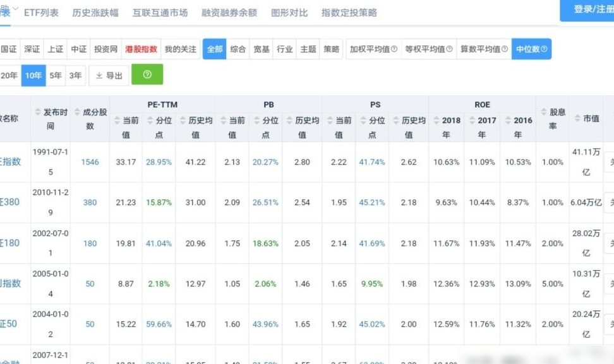Viewport: 614px width, 364px height.
Task: Filter by 中证 index source
Action: [x=79, y=49]
